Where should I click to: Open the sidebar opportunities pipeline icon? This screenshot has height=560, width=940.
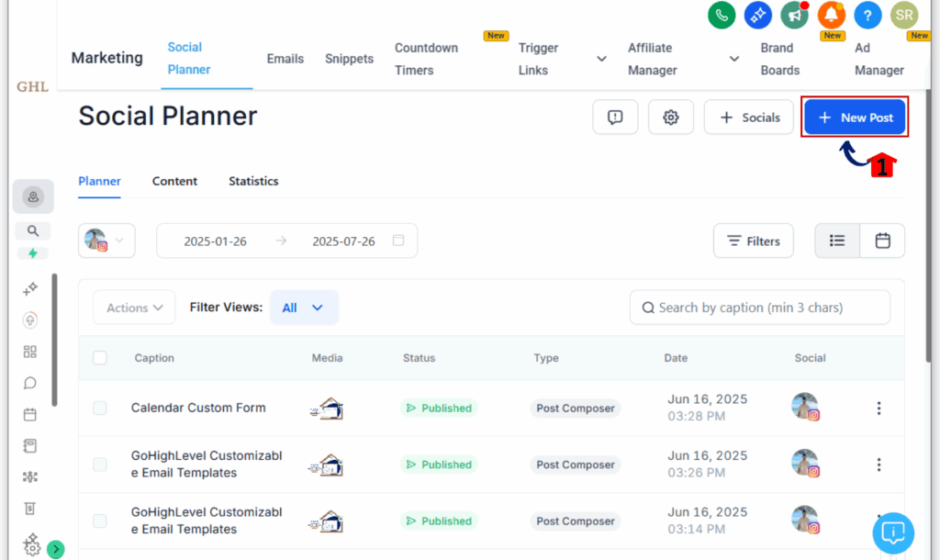click(x=30, y=476)
